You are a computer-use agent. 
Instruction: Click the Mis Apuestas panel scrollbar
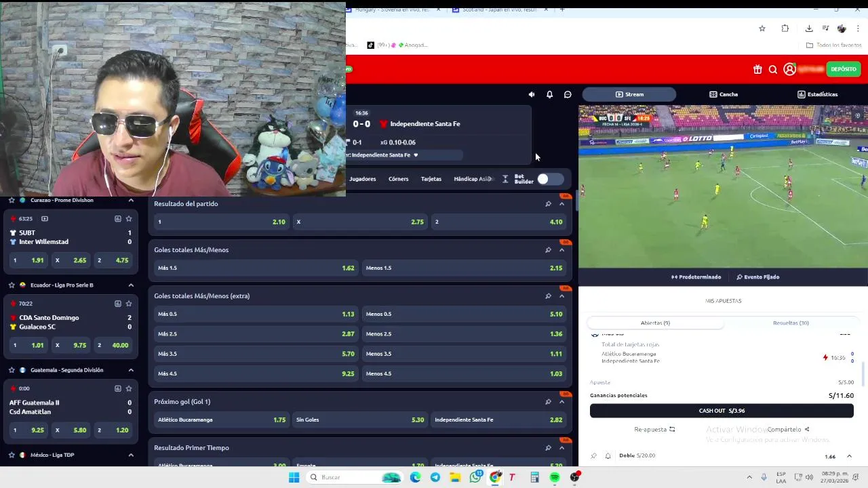pos(863,373)
